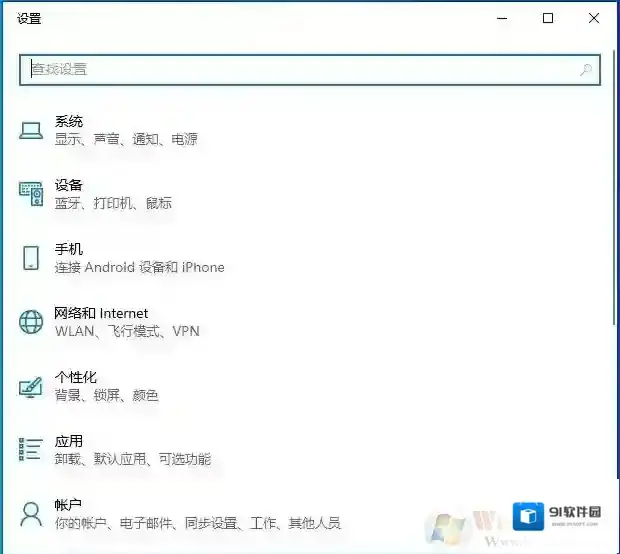Focus the 查找设置 search field

[x=300, y=70]
